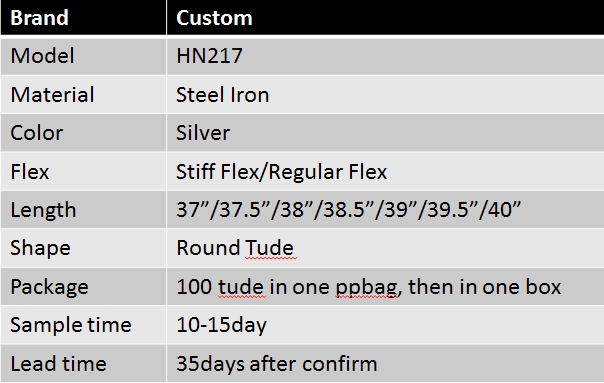
Task: Select the Lead time label cell
Action: click(83, 363)
